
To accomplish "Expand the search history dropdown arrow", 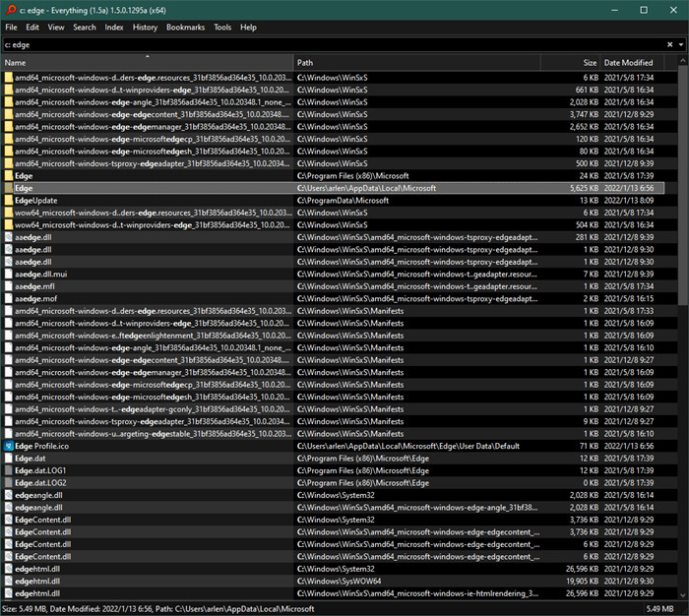I will pos(681,45).
